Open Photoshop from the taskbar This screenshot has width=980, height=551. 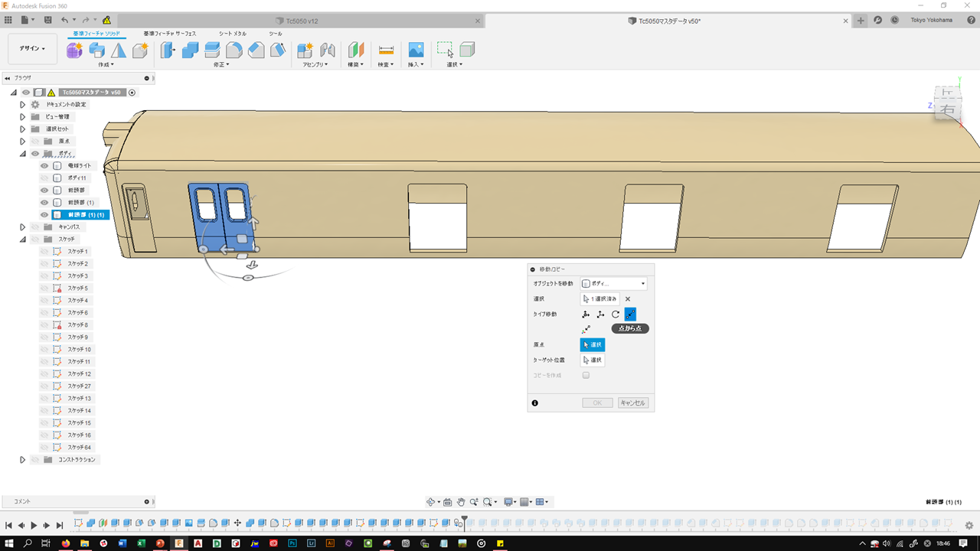coord(292,543)
